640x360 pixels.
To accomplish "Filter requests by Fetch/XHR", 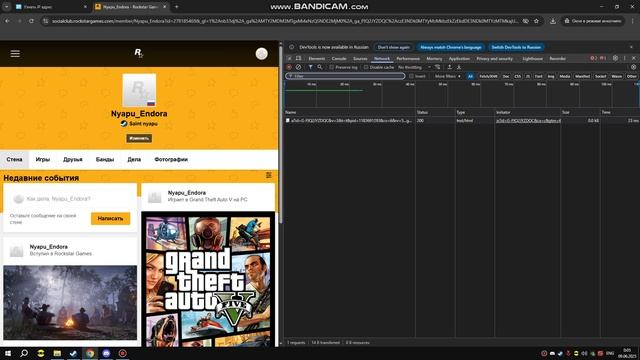I will [x=488, y=76].
